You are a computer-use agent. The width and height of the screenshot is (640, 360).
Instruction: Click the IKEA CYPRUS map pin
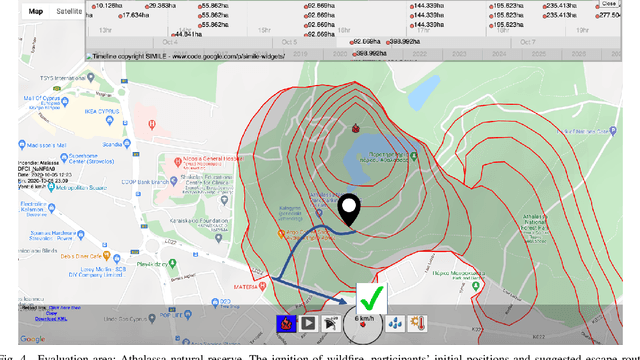tap(109, 120)
